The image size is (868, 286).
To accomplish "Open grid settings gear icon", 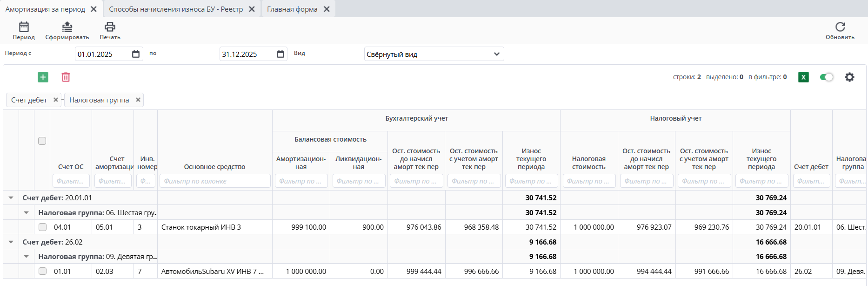I will coord(849,77).
